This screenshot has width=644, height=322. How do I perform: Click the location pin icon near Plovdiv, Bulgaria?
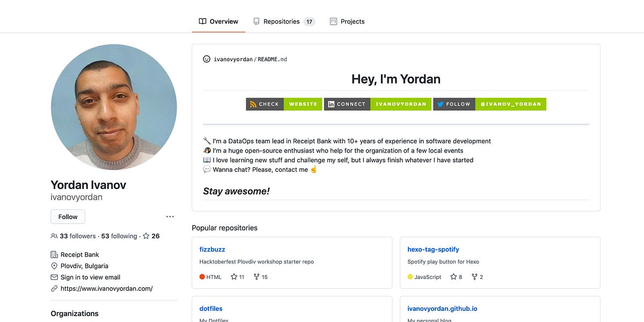pos(54,266)
